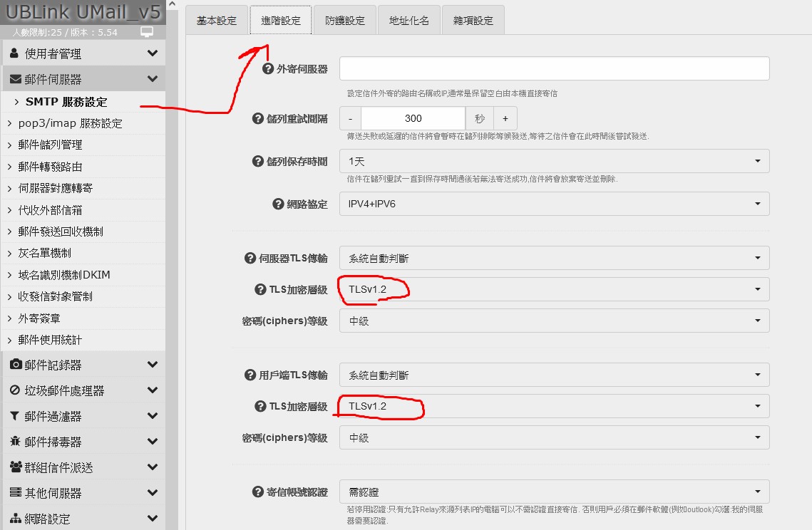Open the 寄信帳號認證 dropdown
This screenshot has width=812, height=530.
tap(554, 492)
